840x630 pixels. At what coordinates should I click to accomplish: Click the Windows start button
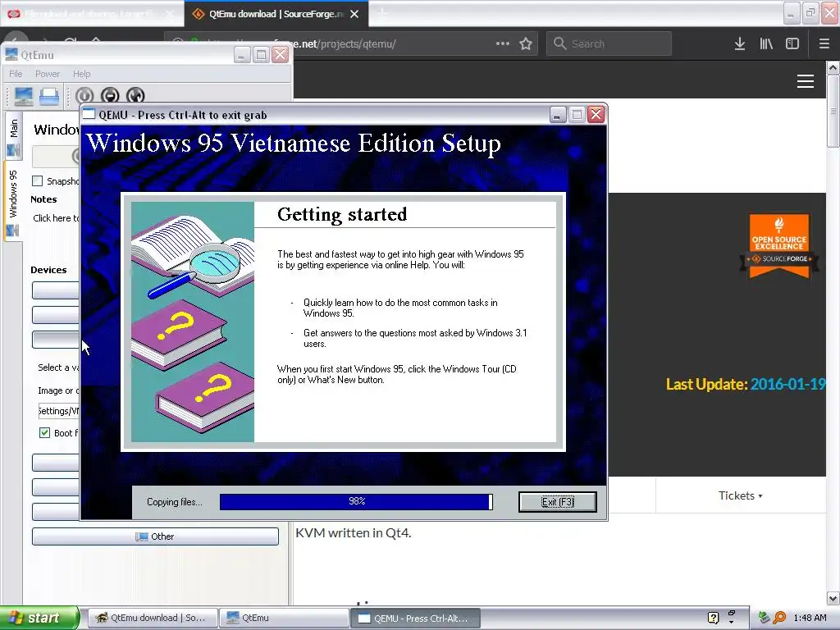(x=39, y=618)
